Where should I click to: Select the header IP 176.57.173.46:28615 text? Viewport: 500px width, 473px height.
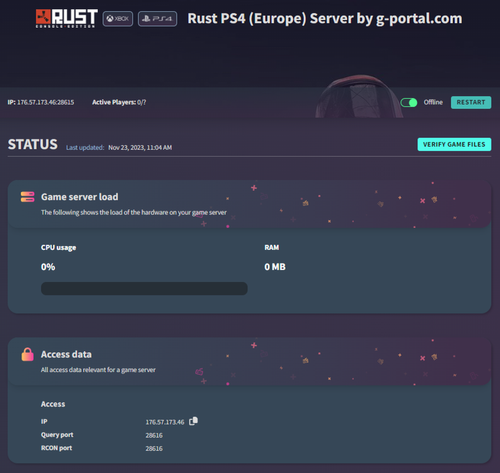41,102
